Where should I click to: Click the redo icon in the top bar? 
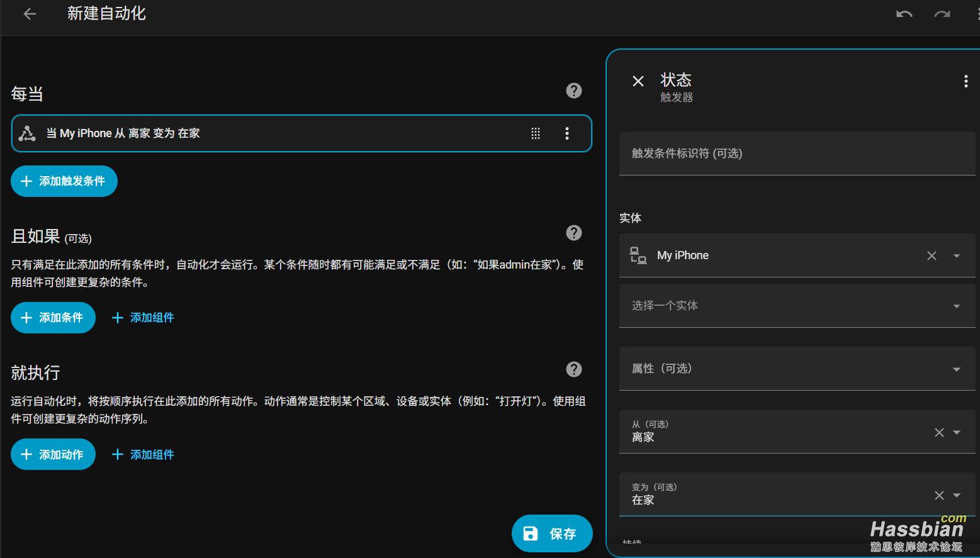942,14
